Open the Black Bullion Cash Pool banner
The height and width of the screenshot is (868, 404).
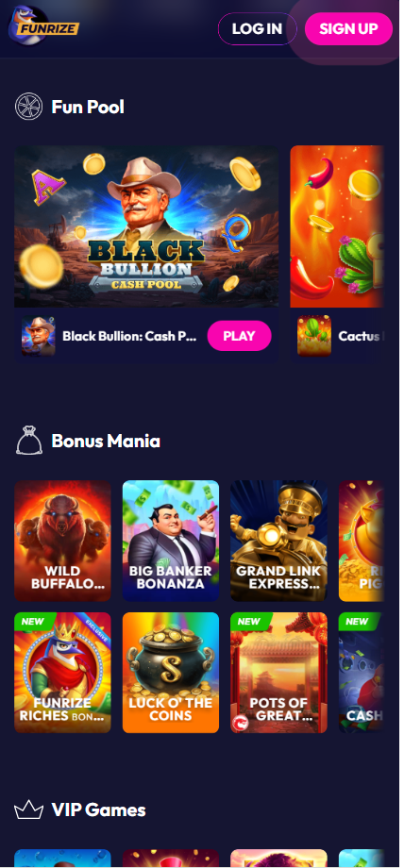(146, 226)
